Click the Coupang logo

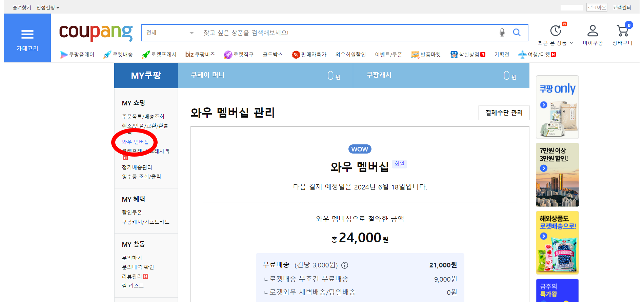[x=96, y=33]
